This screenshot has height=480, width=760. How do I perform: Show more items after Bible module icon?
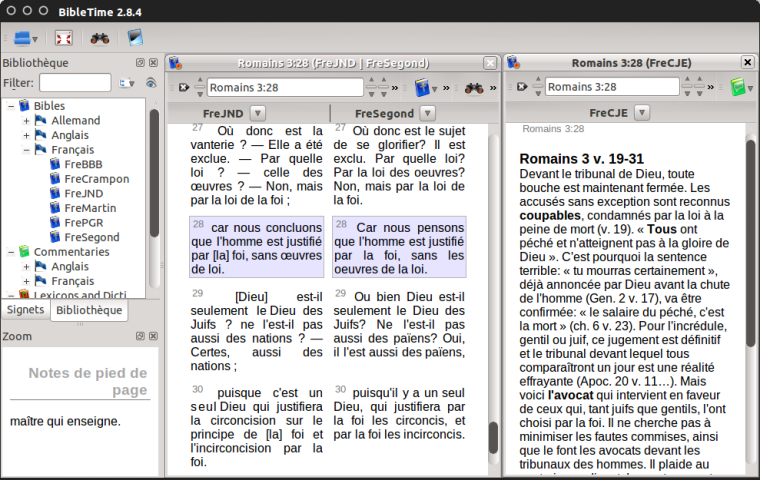tap(446, 88)
